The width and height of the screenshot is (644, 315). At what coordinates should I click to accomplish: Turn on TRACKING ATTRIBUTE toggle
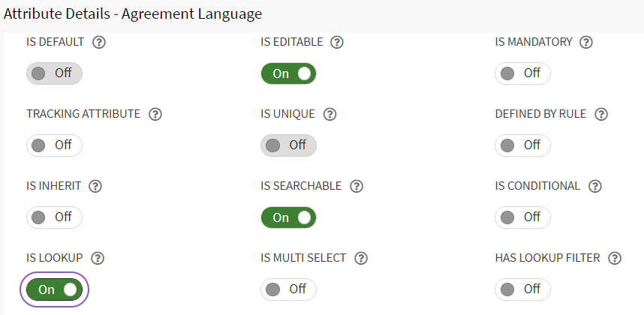[x=54, y=145]
